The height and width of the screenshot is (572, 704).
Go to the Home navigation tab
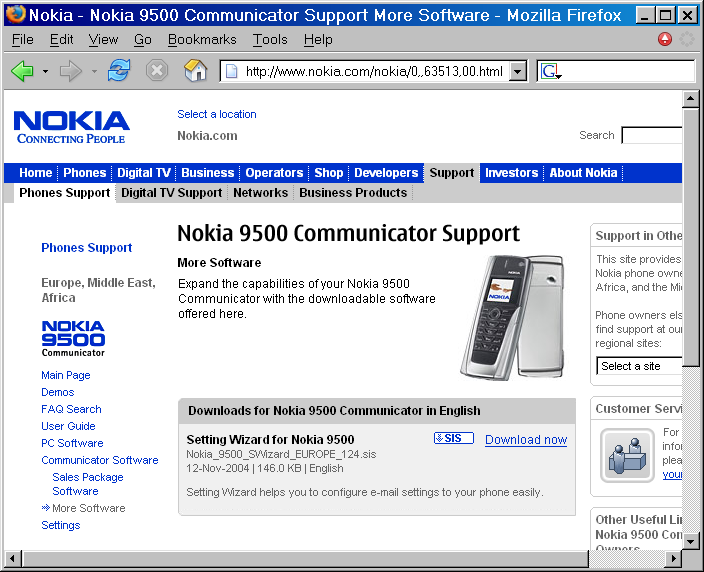pyautogui.click(x=35, y=173)
